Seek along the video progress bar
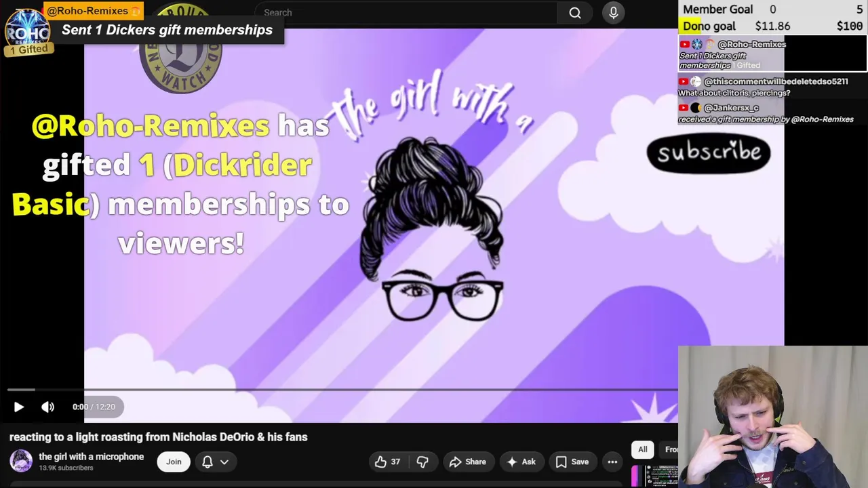The width and height of the screenshot is (868, 488). pyautogui.click(x=342, y=390)
